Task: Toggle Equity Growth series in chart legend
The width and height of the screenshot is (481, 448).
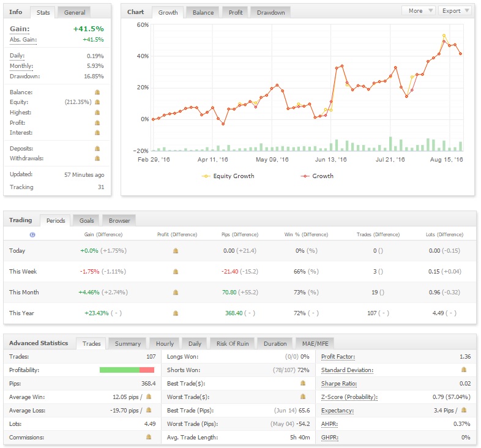Action: pyautogui.click(x=228, y=176)
